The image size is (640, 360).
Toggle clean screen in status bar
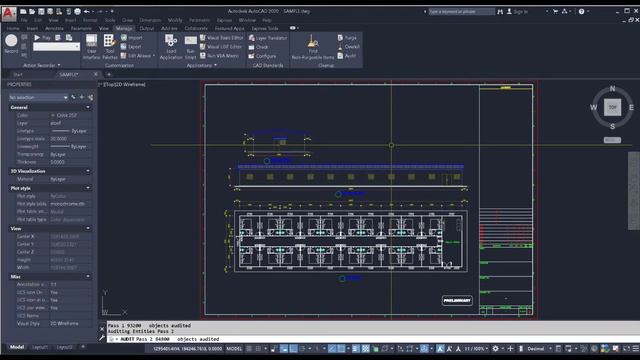pos(627,349)
